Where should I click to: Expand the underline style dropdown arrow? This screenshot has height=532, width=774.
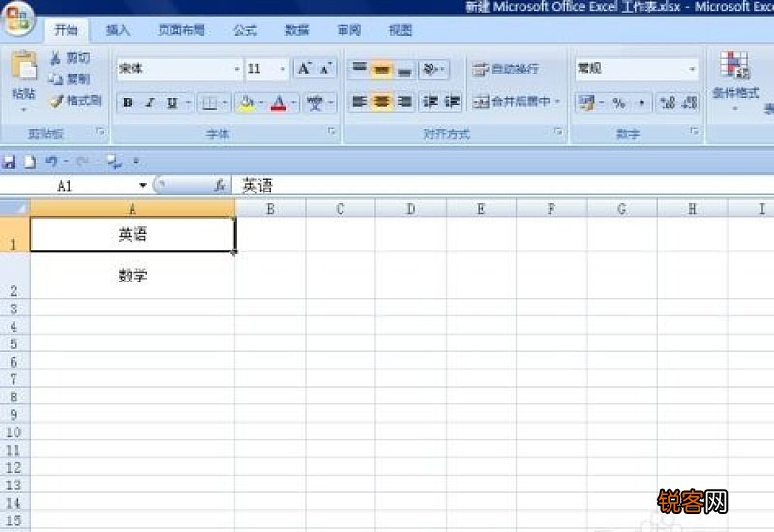(188, 103)
